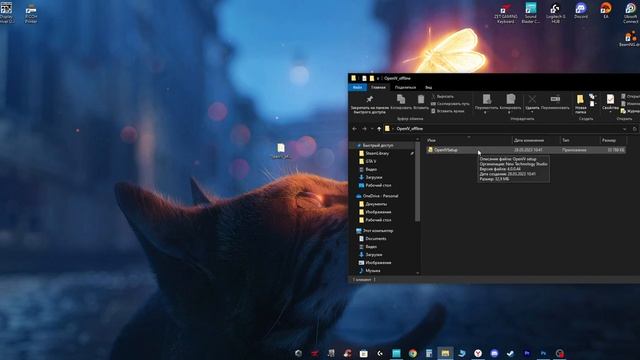Open the recent locations dropdown arrow
Screen dimensions: 640x360
click(x=371, y=129)
